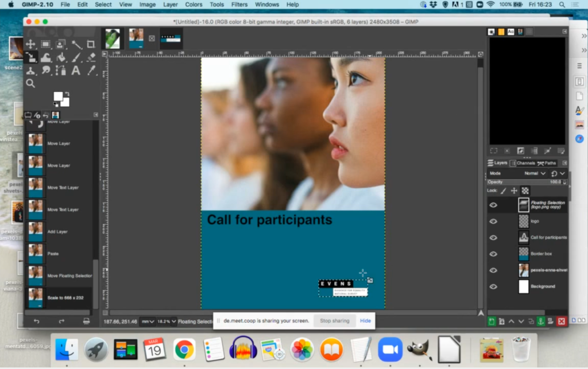Open the ruler corner image menu arrow

coord(105,54)
